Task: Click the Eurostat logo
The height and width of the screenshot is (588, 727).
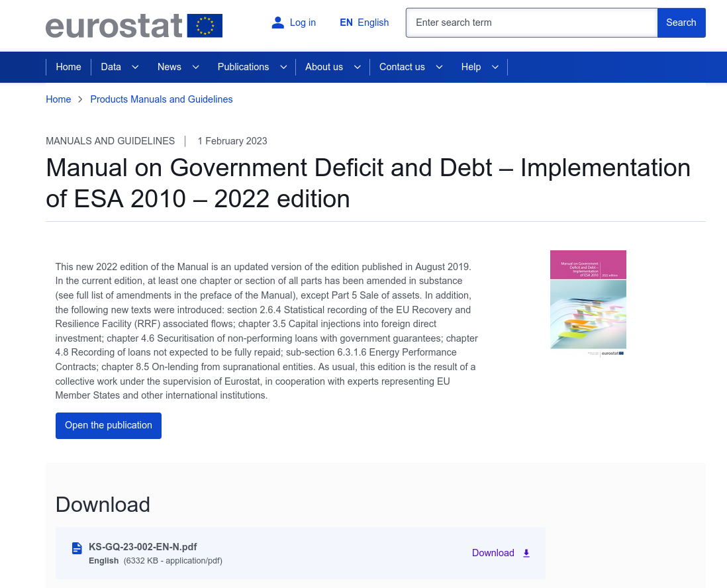Action: click(x=134, y=26)
